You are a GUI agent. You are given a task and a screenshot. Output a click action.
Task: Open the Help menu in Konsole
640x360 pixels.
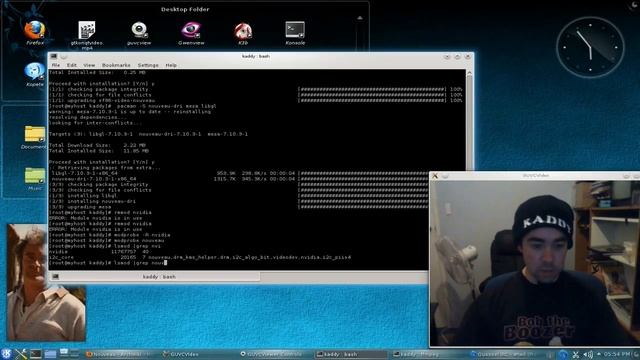click(171, 65)
